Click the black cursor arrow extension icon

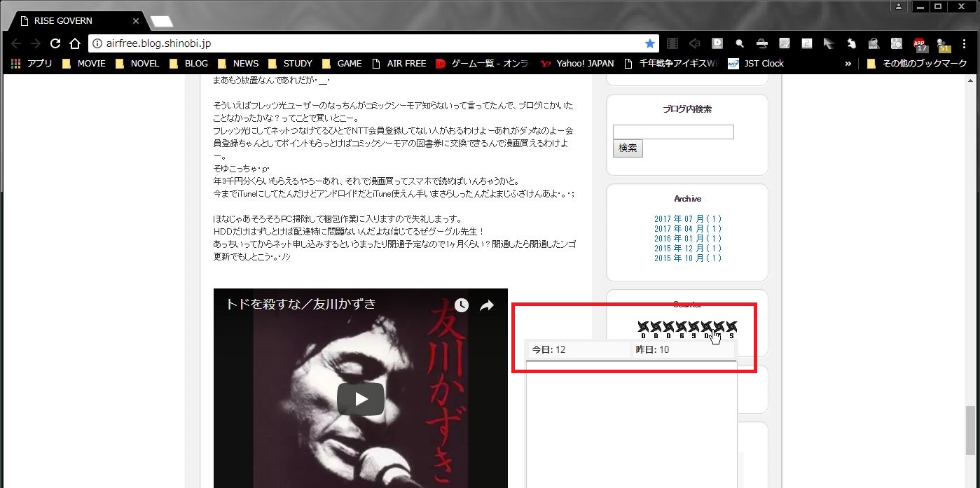(829, 43)
